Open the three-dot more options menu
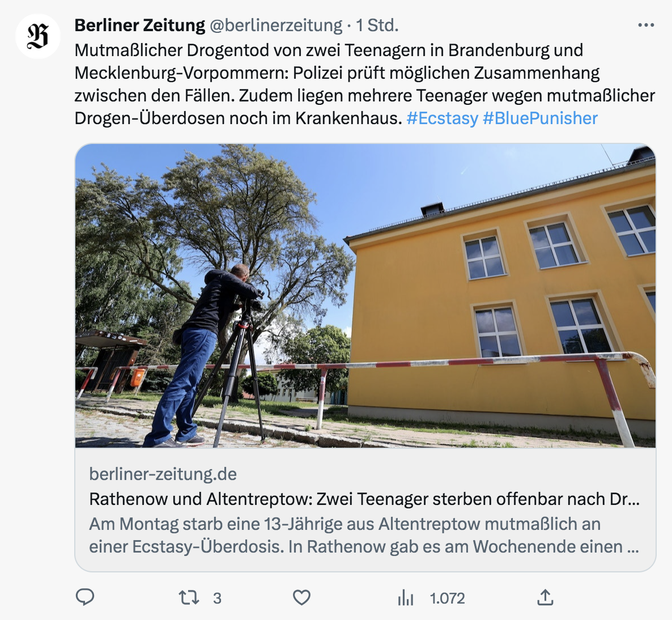 [x=646, y=26]
